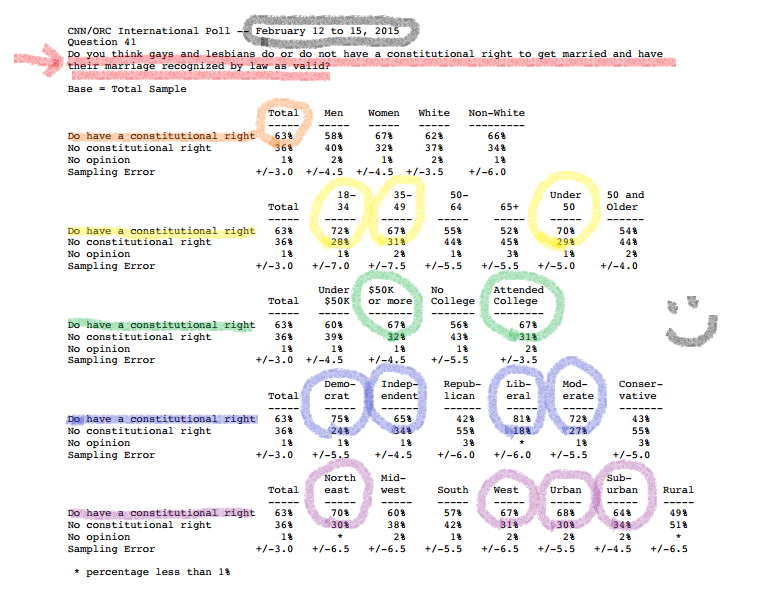Click the "65+" age column header

(x=509, y=207)
